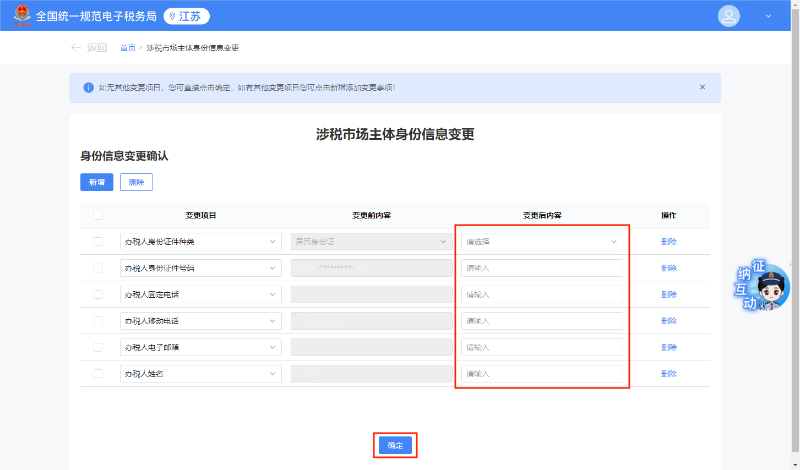Image resolution: width=800 pixels, height=470 pixels.
Task: Check the 办税人身份证件号码 row checkbox
Action: tap(98, 268)
